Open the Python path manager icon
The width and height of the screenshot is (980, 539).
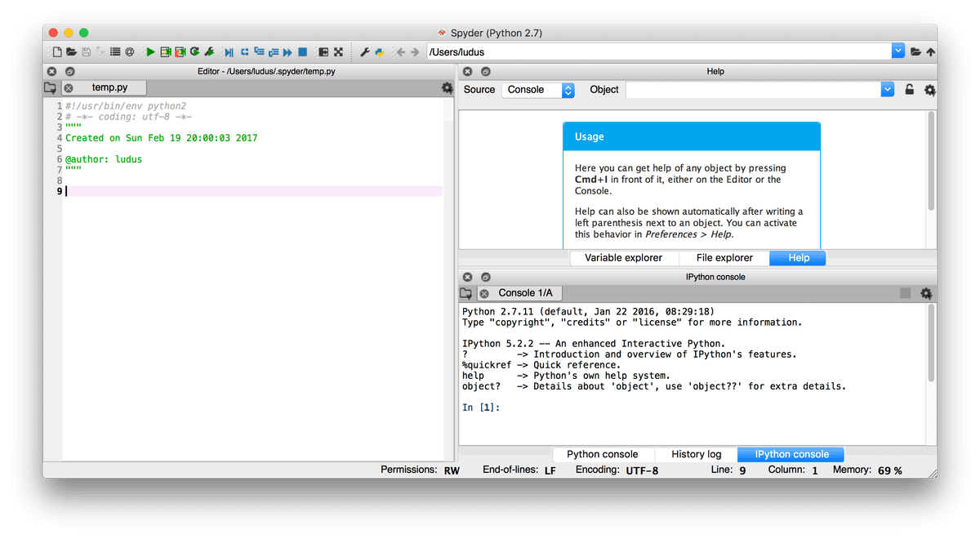380,52
